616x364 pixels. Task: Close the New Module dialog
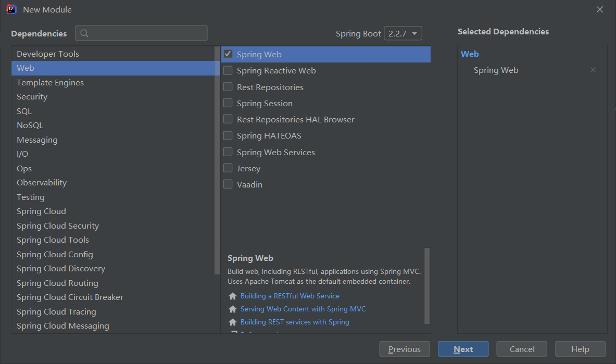[x=599, y=9]
